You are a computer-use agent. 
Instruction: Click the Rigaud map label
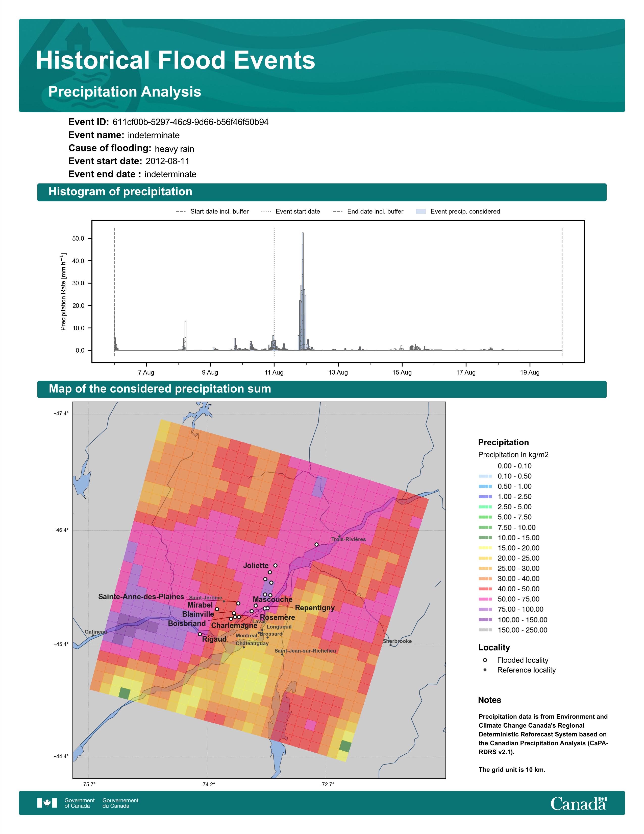click(x=214, y=639)
